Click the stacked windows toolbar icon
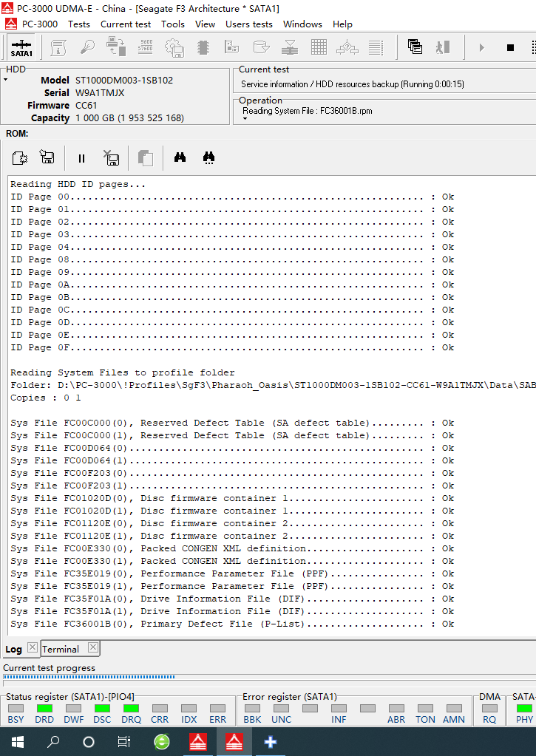 (415, 47)
